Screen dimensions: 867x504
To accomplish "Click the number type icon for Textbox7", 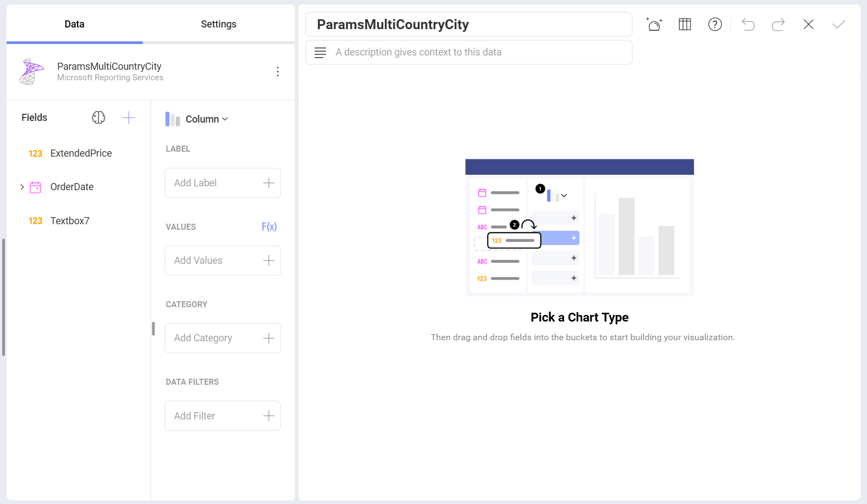I will (35, 221).
